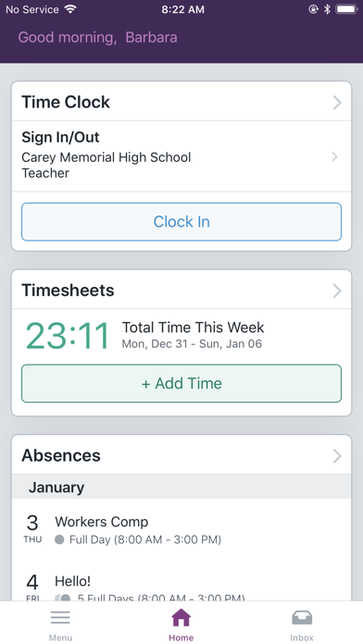The image size is (363, 644).
Task: Expand the Timesheets chevron
Action: [337, 291]
